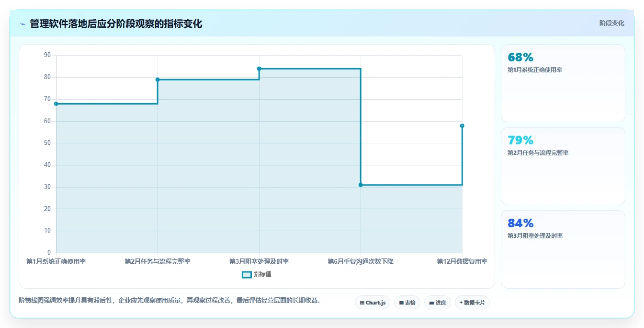Viewport: 644px width, 328px height.
Task: Open the 68% 第1月系统正确使用率 card
Action: [563, 83]
